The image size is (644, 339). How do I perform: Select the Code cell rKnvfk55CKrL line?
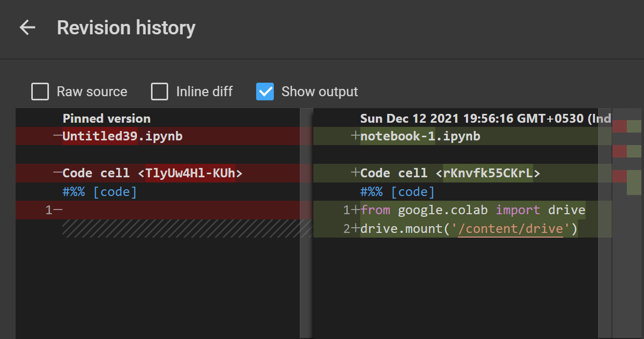[450, 173]
